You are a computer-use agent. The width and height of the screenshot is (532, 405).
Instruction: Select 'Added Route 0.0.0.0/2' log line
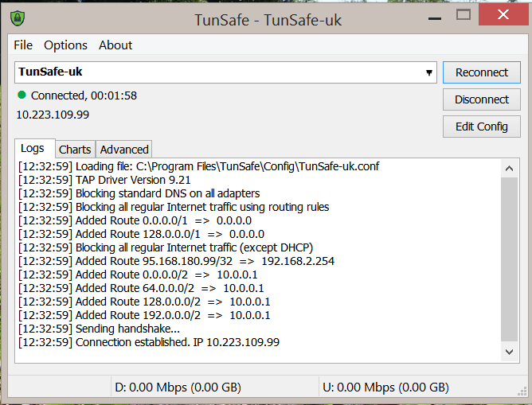click(138, 275)
